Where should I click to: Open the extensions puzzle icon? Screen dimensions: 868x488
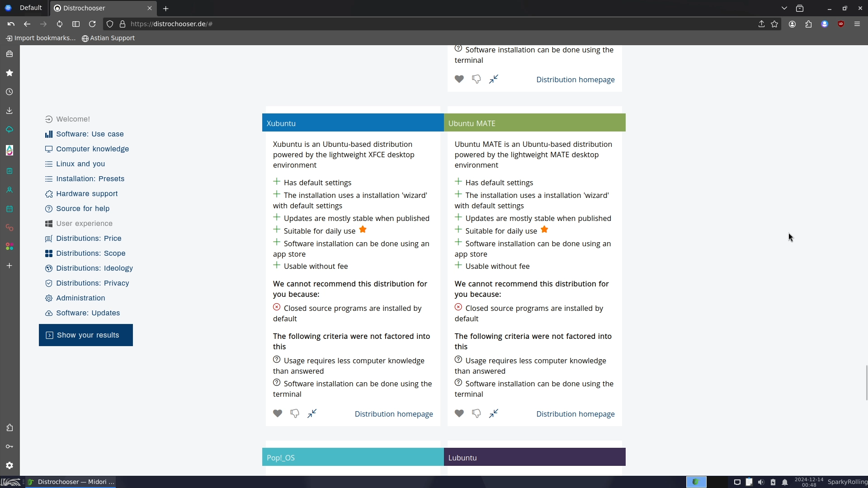coord(808,24)
